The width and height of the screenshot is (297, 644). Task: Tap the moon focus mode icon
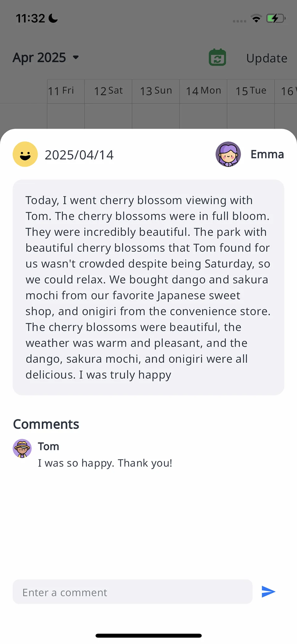pos(53,18)
